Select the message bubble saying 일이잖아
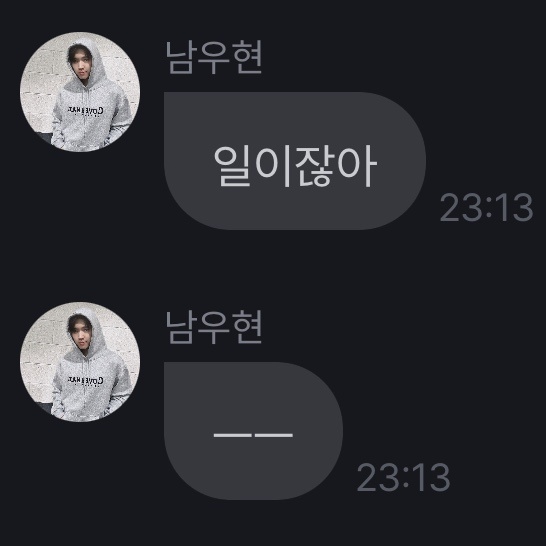Viewport: 546px width, 546px height. 295,161
